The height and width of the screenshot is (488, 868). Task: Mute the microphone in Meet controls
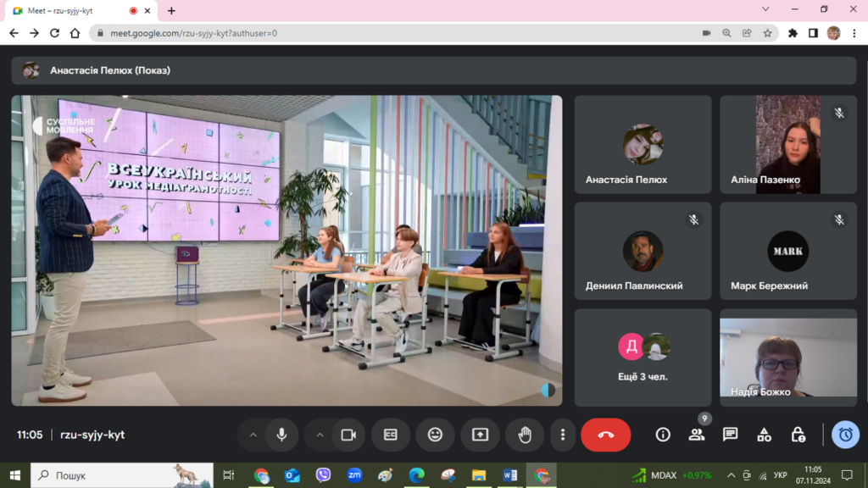[281, 435]
